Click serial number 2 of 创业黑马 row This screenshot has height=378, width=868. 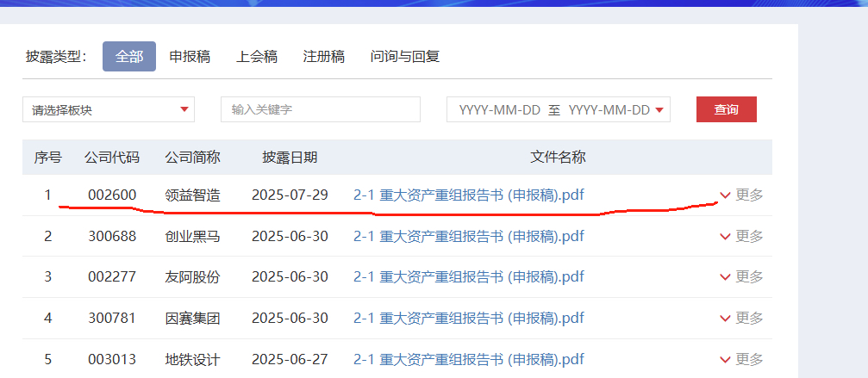48,237
